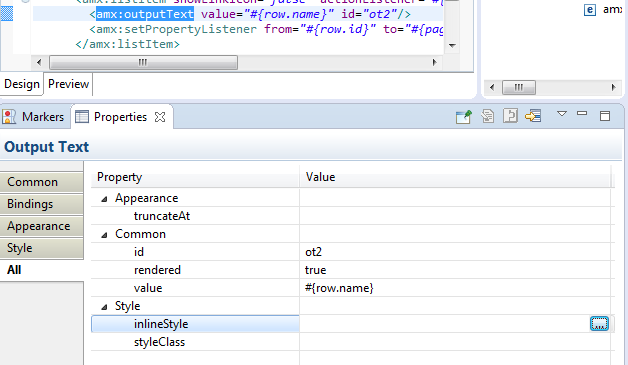Click the right panel scrollbar right arrow
Viewport: 628px width, 365px height.
pyautogui.click(x=613, y=87)
